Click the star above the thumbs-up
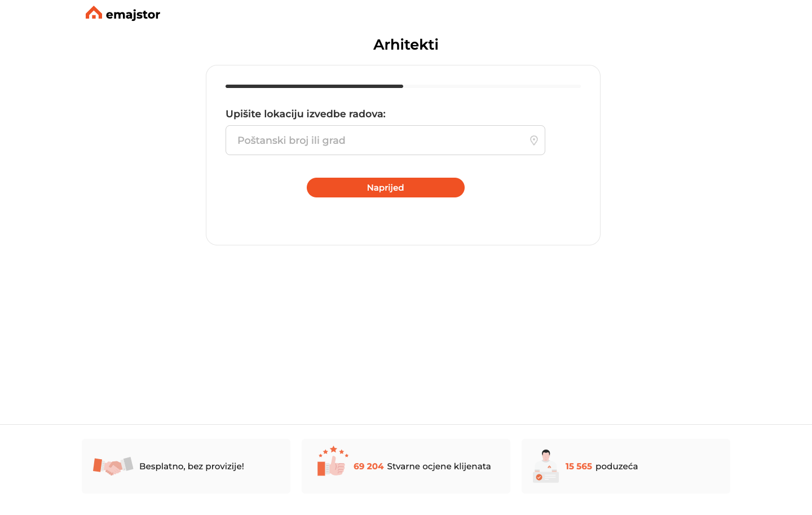 333,450
